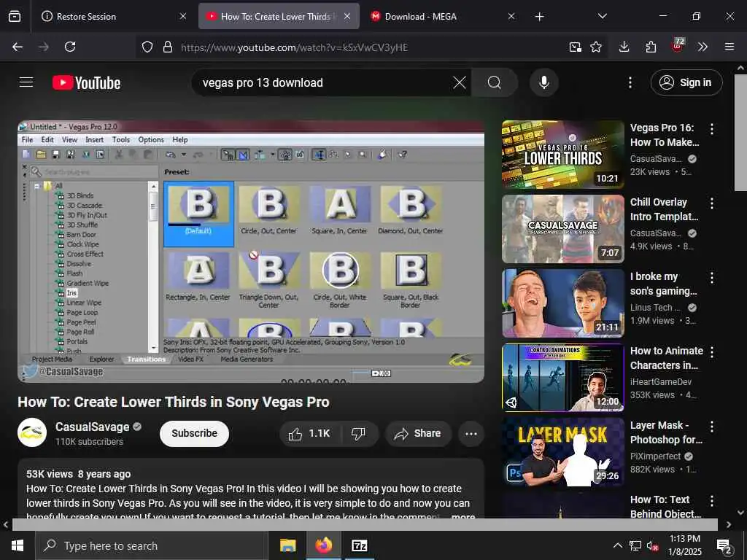Viewport: 747px width, 560px height.
Task: Close the How To: Create Lower Thirds tab
Action: pyautogui.click(x=347, y=16)
